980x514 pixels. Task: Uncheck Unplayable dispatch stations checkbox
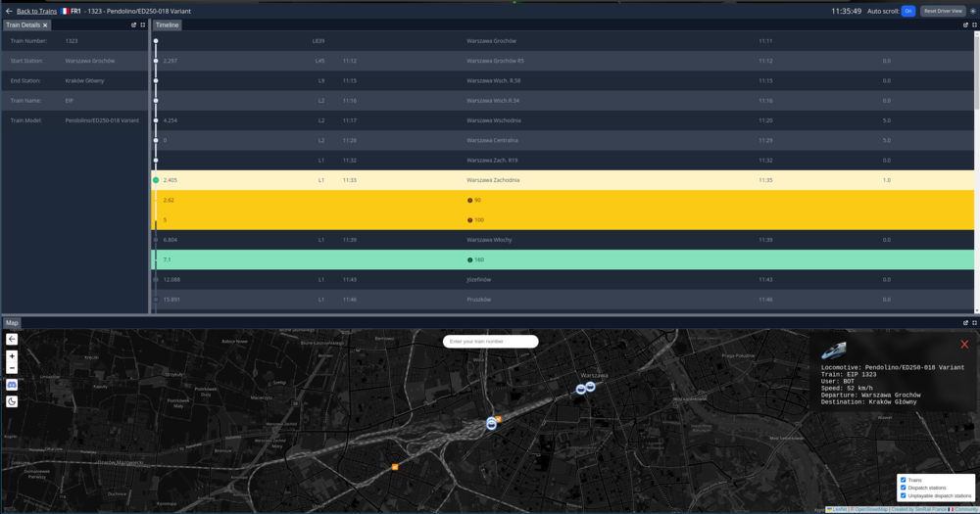coord(903,495)
